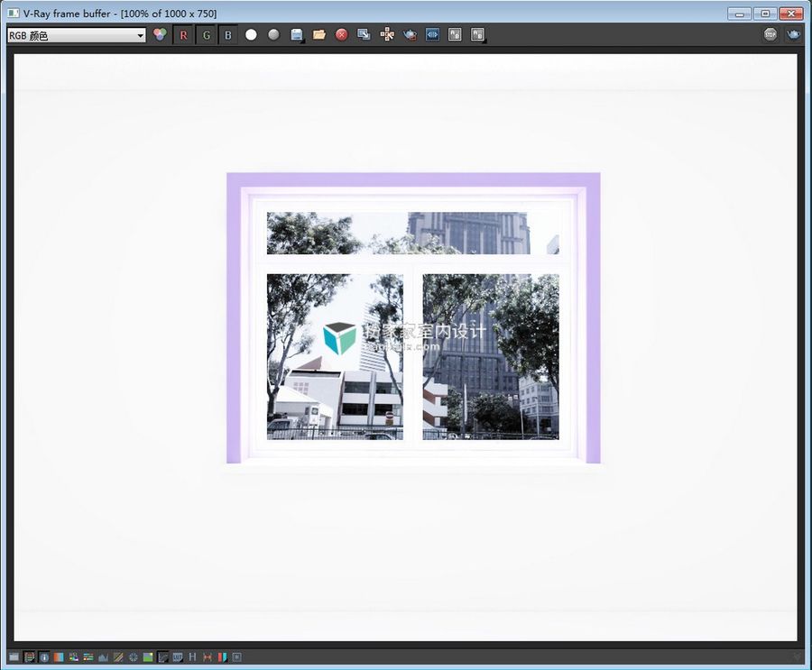The width and height of the screenshot is (812, 670).
Task: Switch to RGB channel view tri-color icon
Action: point(160,34)
